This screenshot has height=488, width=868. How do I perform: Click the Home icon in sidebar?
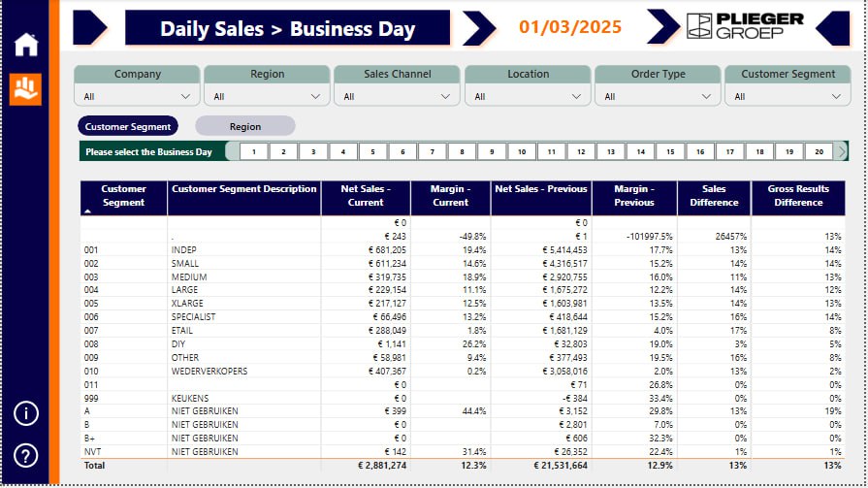pos(25,44)
